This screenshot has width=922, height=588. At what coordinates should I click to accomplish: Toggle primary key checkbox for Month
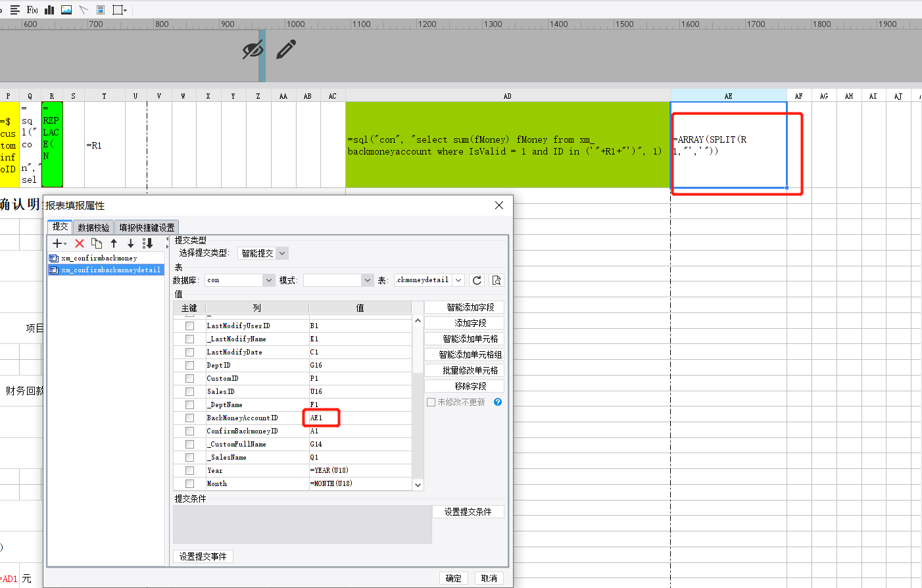(189, 483)
